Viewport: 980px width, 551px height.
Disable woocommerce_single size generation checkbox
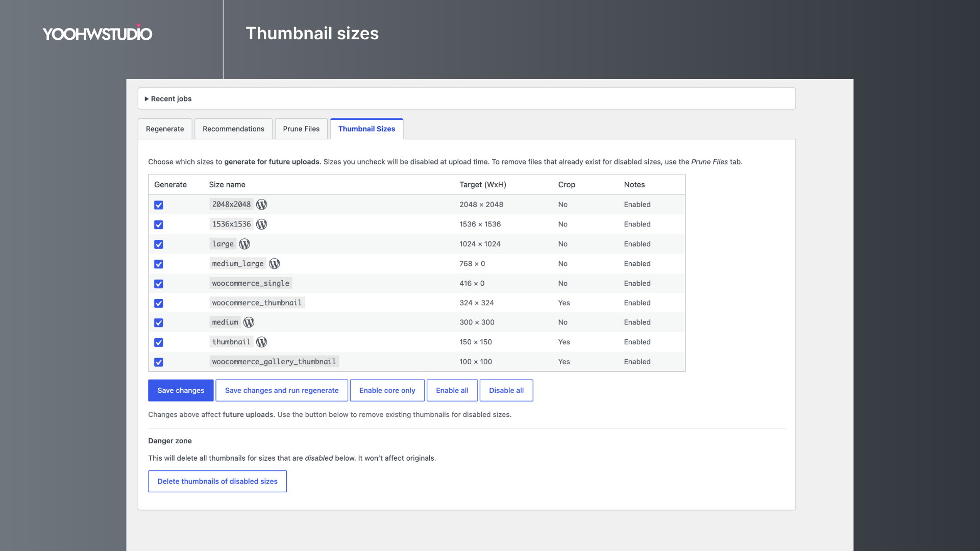pos(159,284)
